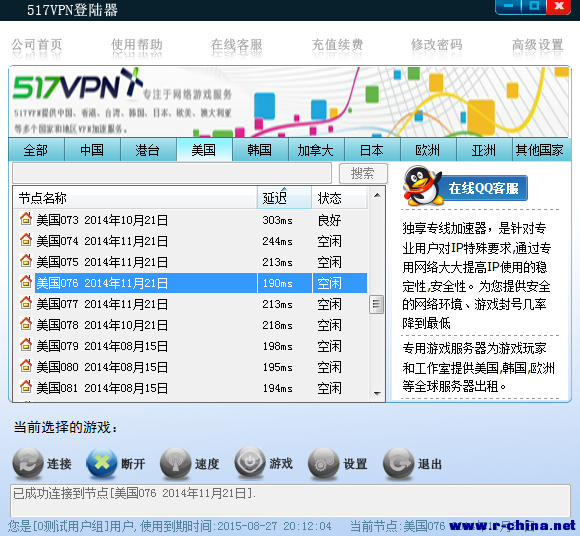Screen dimensions: 580x536
Task: Focus the node search input field
Action: (x=172, y=173)
